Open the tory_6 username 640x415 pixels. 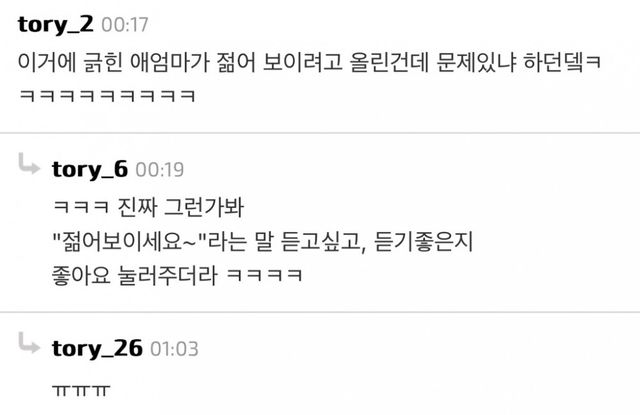coord(90,169)
